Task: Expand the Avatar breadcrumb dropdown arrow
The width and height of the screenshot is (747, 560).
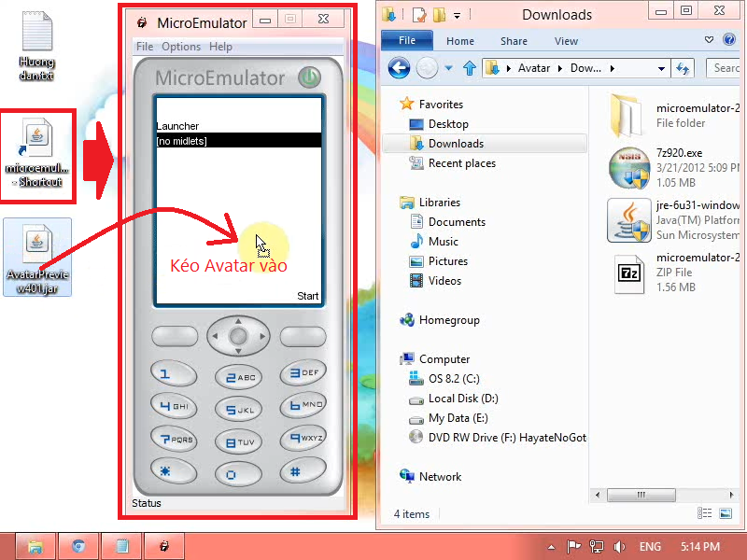Action: coord(559,68)
